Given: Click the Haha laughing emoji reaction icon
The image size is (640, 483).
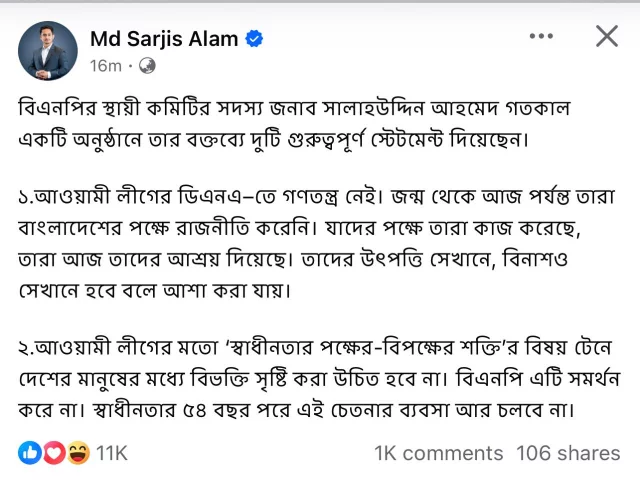Looking at the screenshot, I should pyautogui.click(x=77, y=453).
